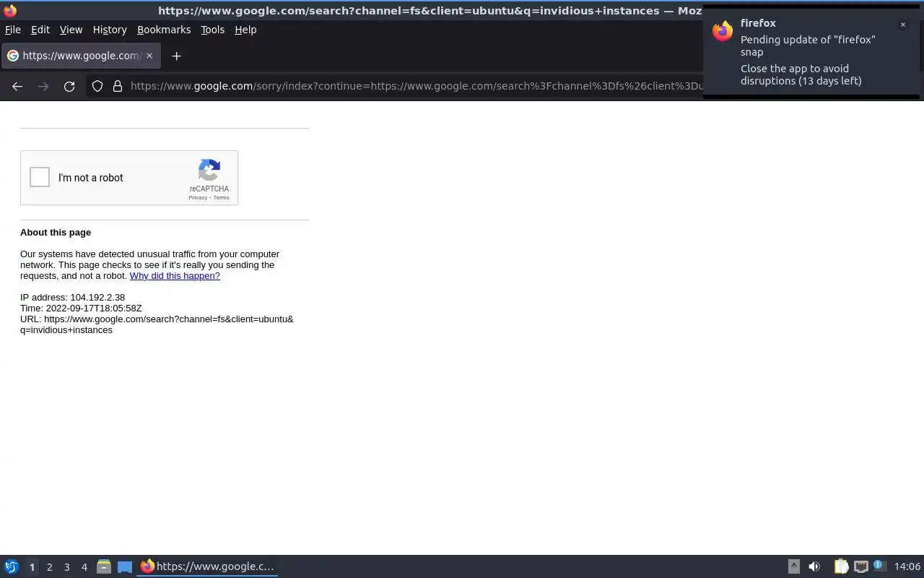Open the Edit menu
Viewport: 924px width, 578px height.
pyautogui.click(x=40, y=30)
